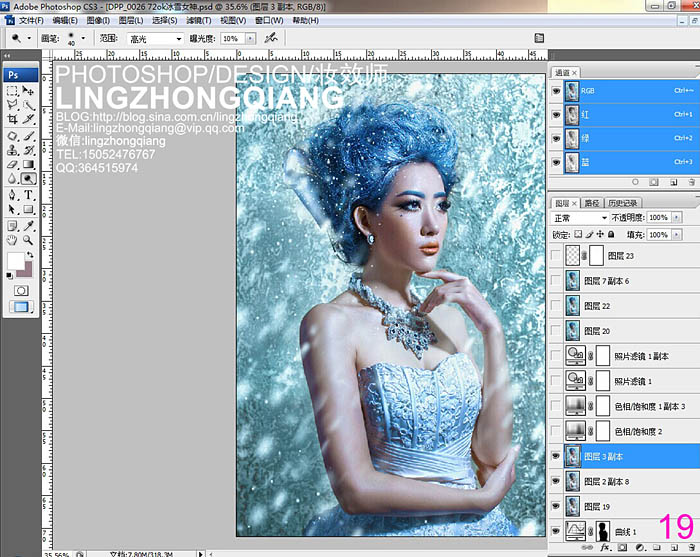Select the Eraser tool
The image size is (700, 557).
[12, 164]
